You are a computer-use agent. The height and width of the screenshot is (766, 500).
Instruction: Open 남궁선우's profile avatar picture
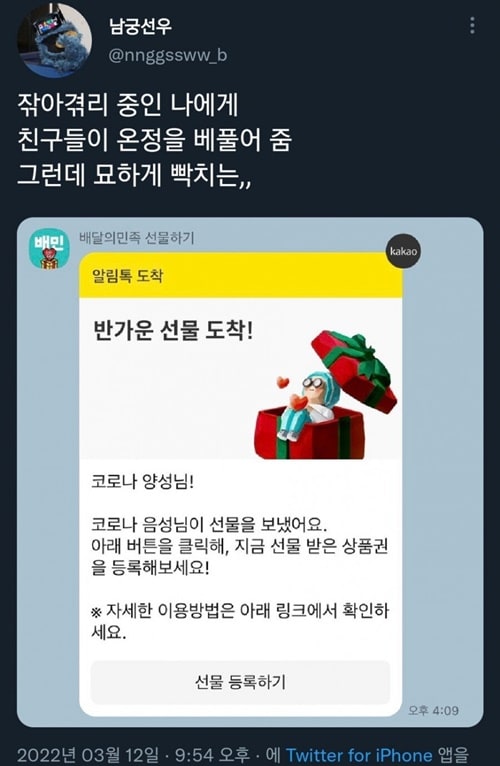(x=55, y=41)
